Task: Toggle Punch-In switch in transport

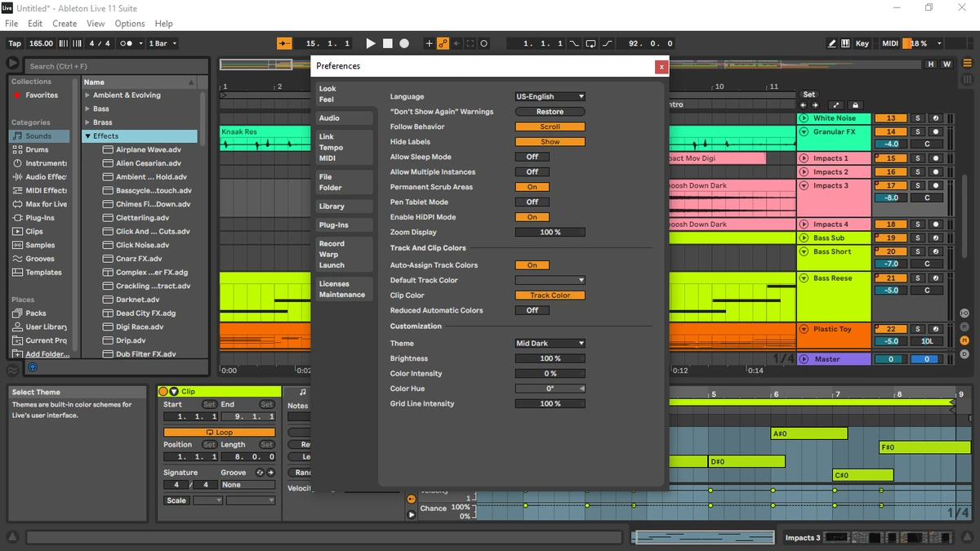Action: (x=575, y=43)
